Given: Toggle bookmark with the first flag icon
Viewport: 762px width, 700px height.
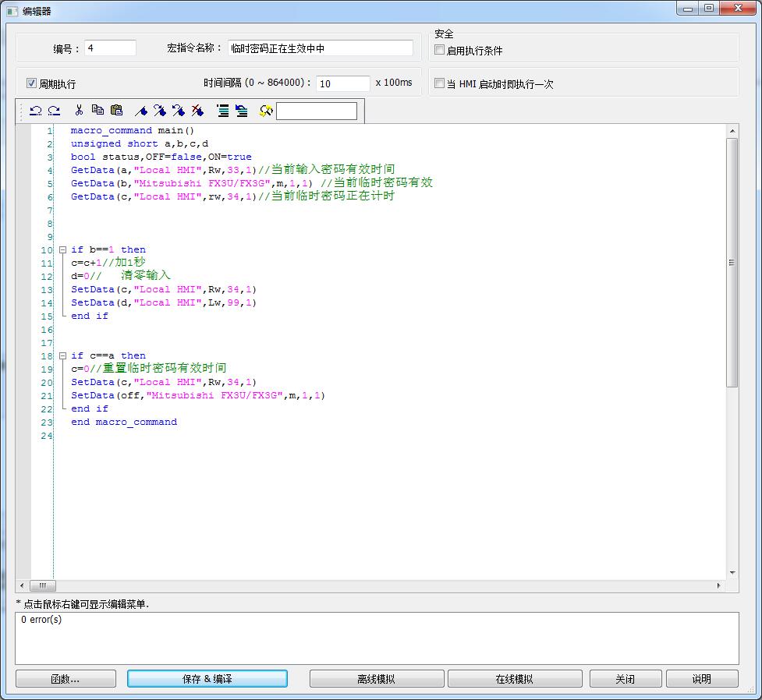Looking at the screenshot, I should pyautogui.click(x=141, y=111).
